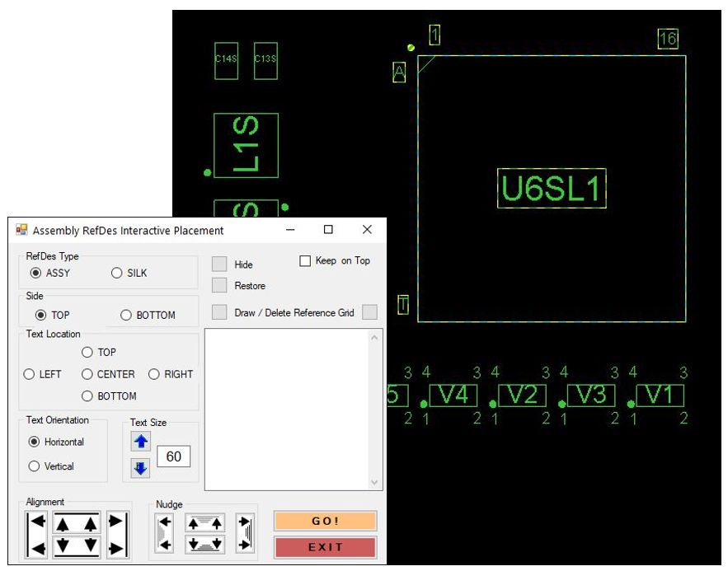
Task: Enable the Keep on Top checkbox
Action: pos(305,260)
